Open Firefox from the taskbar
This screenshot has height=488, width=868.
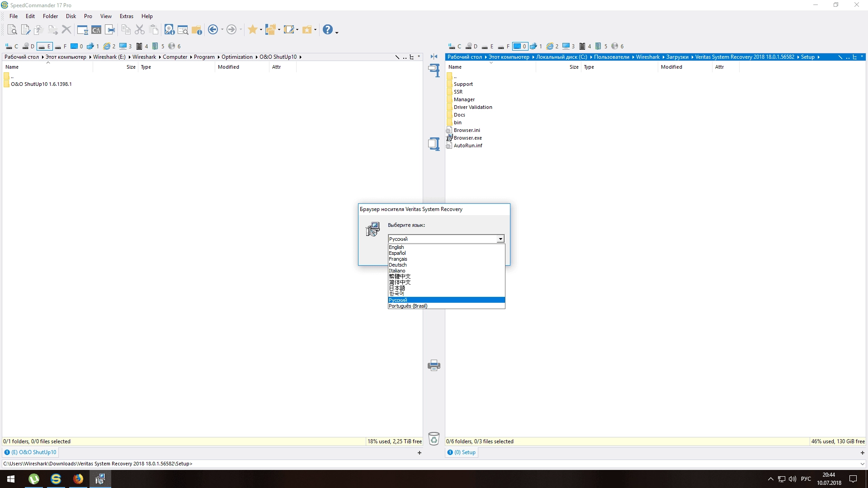point(78,479)
